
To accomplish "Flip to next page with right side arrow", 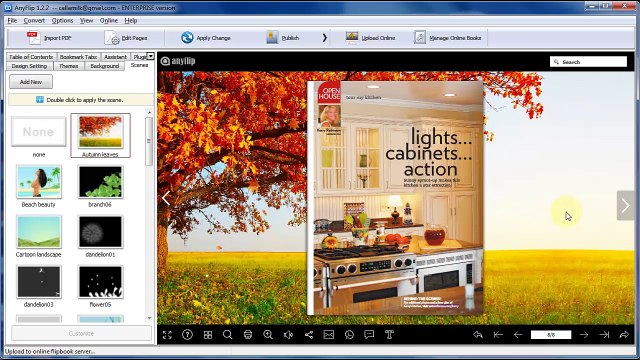I will coord(625,206).
